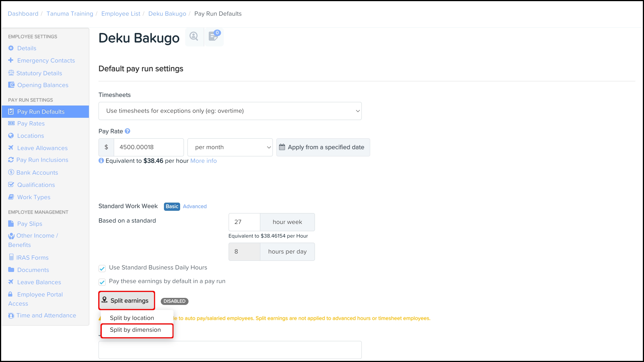Viewport: 644px width, 362px height.
Task: Open the notes icon with badge
Action: click(214, 37)
